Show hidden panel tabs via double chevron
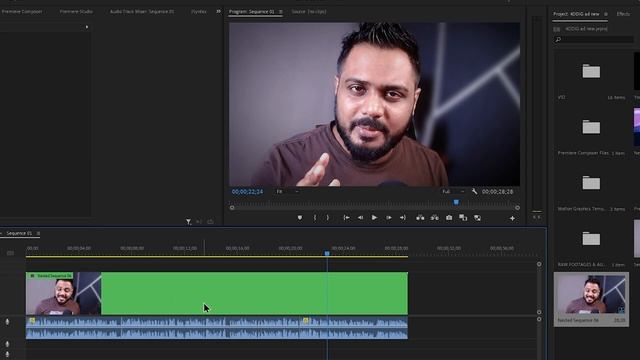 218,11
